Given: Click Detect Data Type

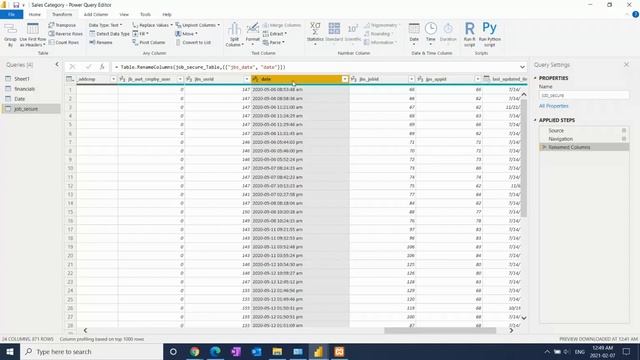Looking at the screenshot, I should click(x=109, y=33).
